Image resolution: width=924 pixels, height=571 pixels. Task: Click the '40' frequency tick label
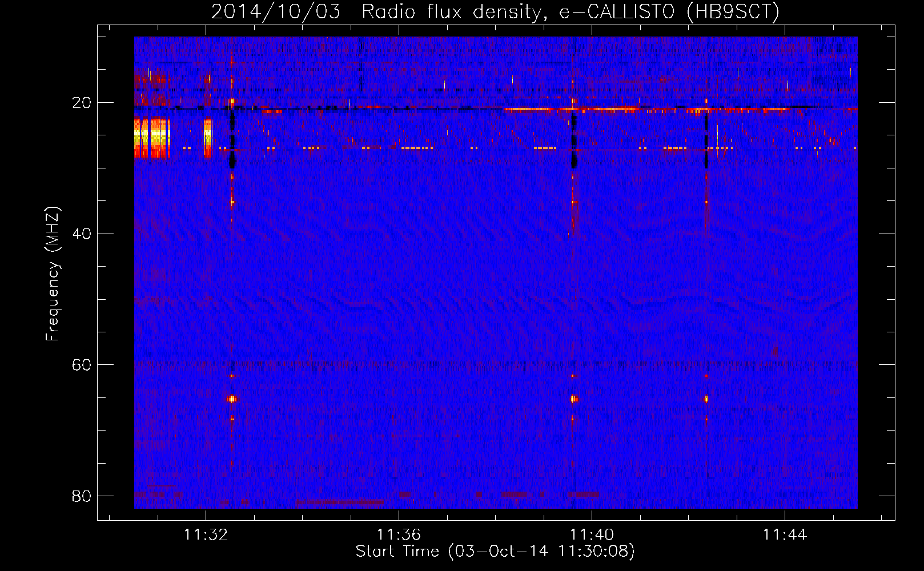point(82,234)
